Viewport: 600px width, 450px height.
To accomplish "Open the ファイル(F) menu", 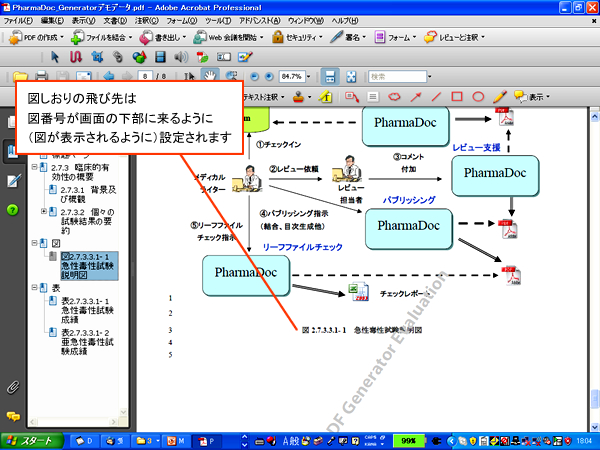I will (18, 21).
